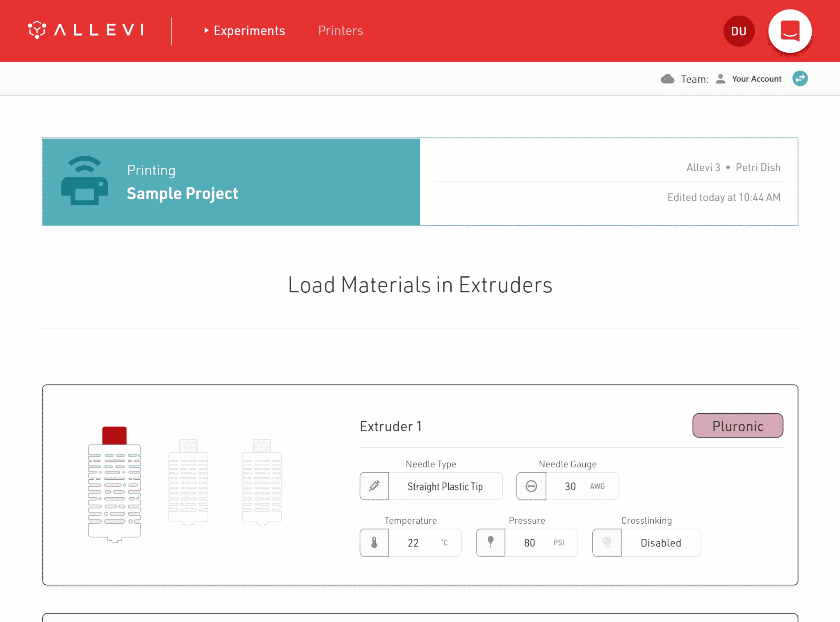840x622 pixels.
Task: Click the Allevi 3 printer name
Action: (x=703, y=167)
